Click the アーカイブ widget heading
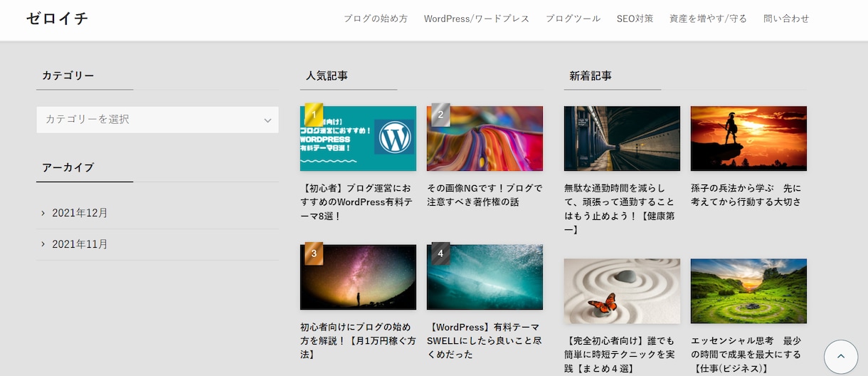 pos(68,167)
